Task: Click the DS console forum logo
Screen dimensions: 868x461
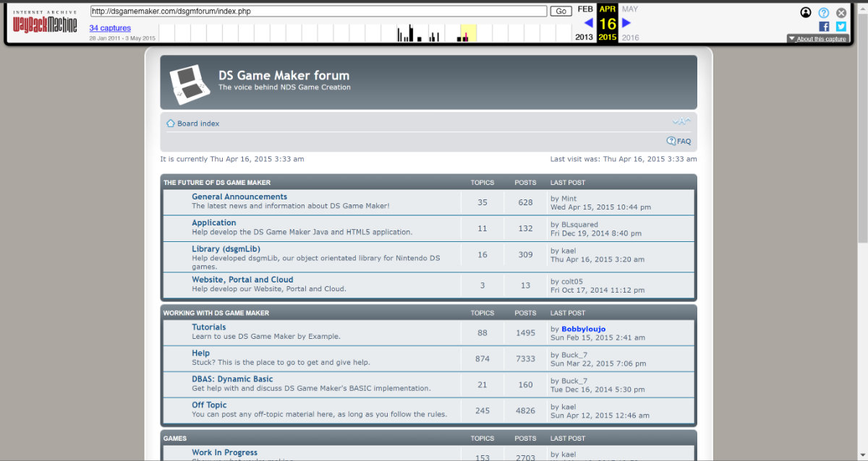Action: (189, 84)
